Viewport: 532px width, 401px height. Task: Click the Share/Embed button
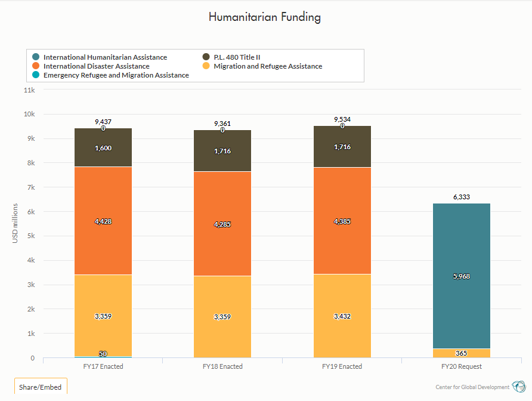(41, 387)
